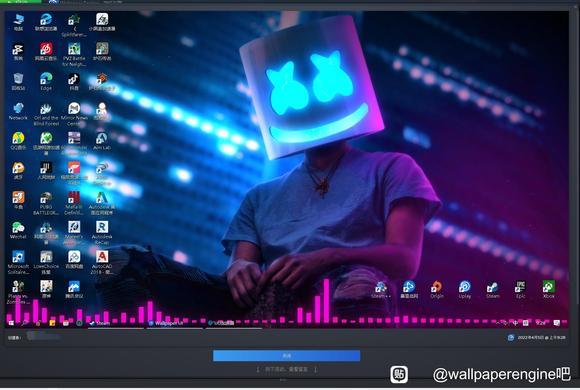Image resolution: width=580 pixels, height=390 pixels.
Task: Launch Plants vs. Zombies shortcut
Action: tap(18, 292)
